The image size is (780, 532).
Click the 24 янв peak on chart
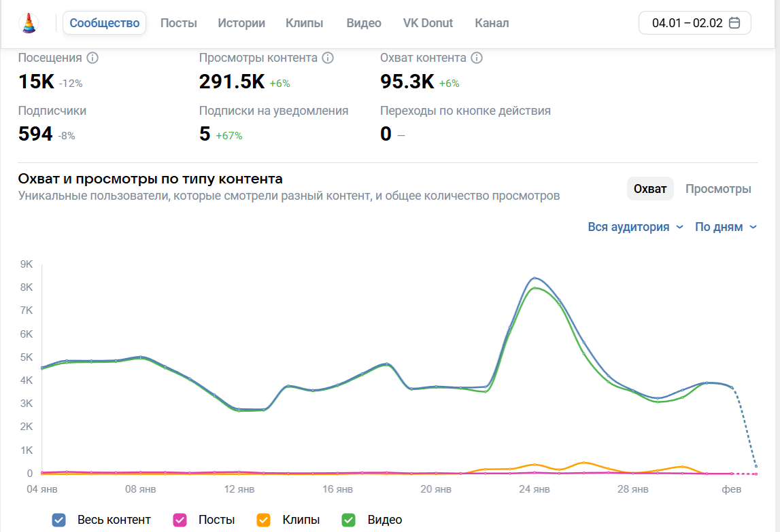point(535,278)
